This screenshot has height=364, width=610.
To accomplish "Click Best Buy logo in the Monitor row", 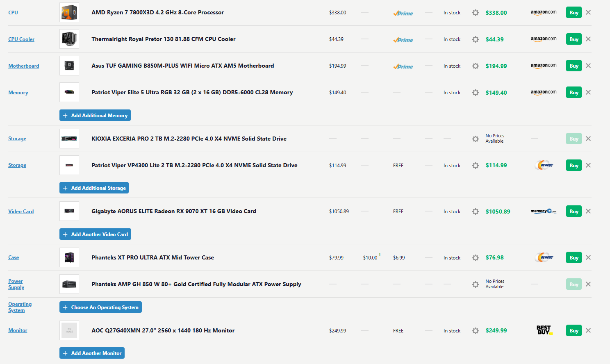I will (x=544, y=330).
